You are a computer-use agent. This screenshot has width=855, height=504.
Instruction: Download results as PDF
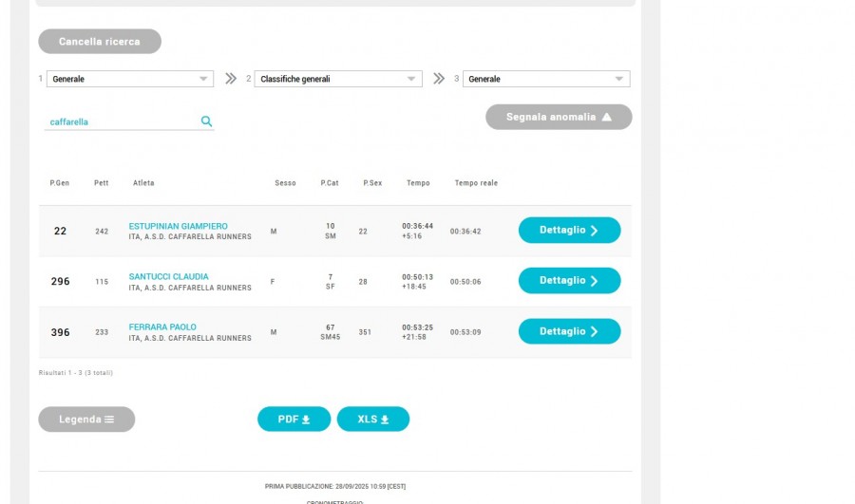click(x=294, y=419)
